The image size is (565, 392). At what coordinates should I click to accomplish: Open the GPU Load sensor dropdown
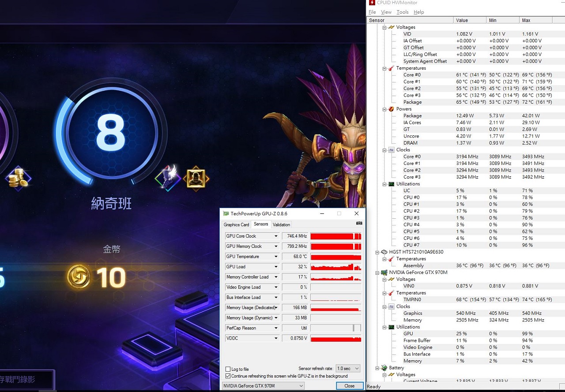tap(276, 267)
